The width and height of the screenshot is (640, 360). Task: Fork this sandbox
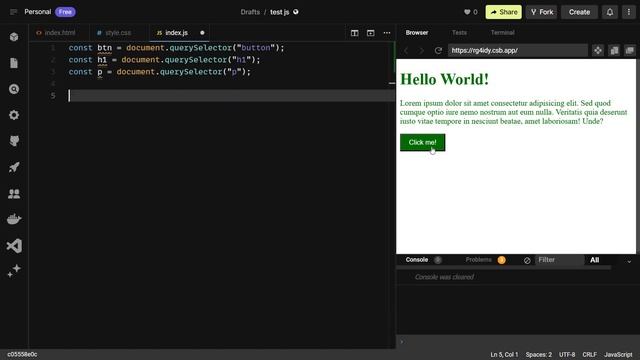(542, 12)
